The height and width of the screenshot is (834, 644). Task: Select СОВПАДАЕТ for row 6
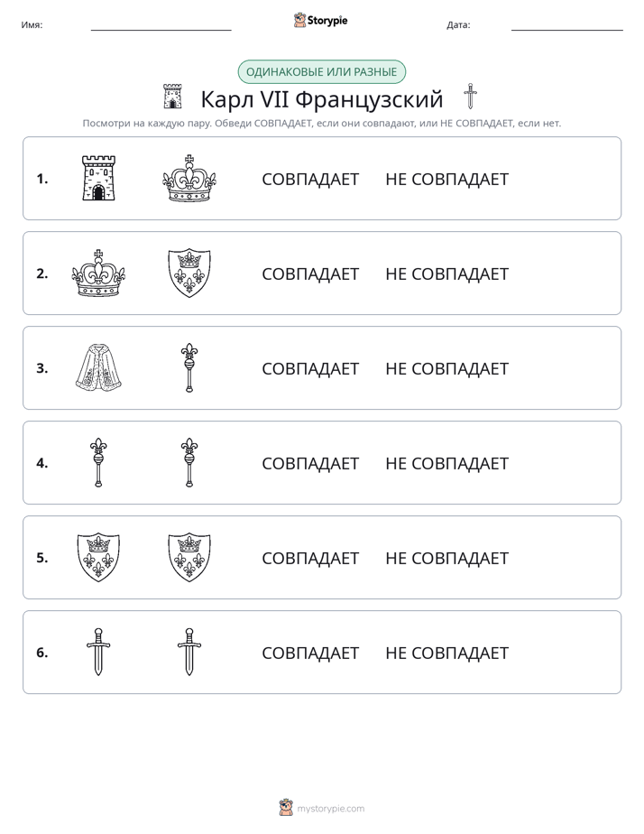[310, 653]
